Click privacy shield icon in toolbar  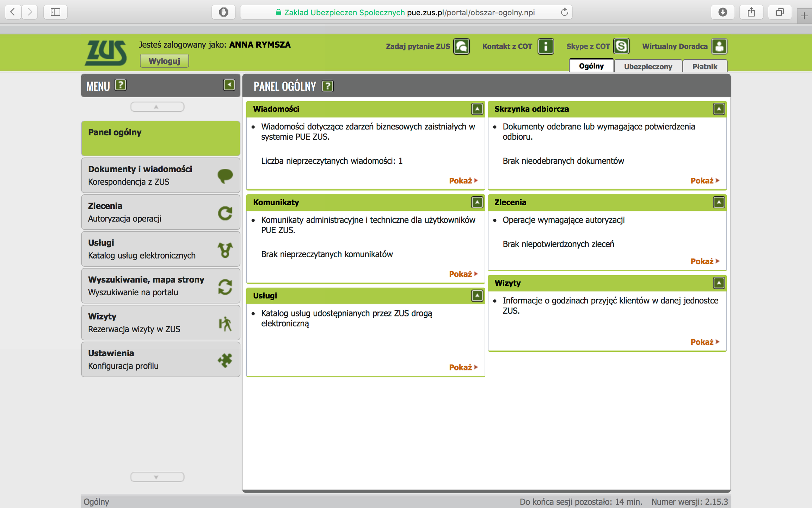pos(223,12)
